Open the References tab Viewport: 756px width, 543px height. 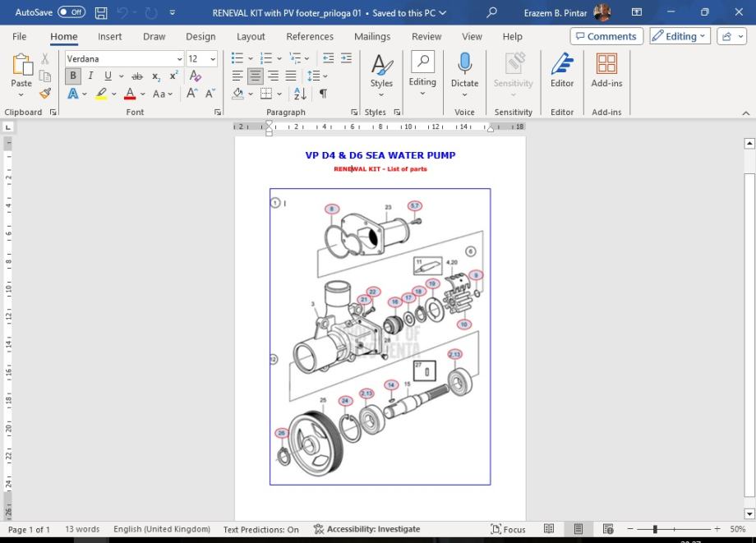[x=311, y=36]
